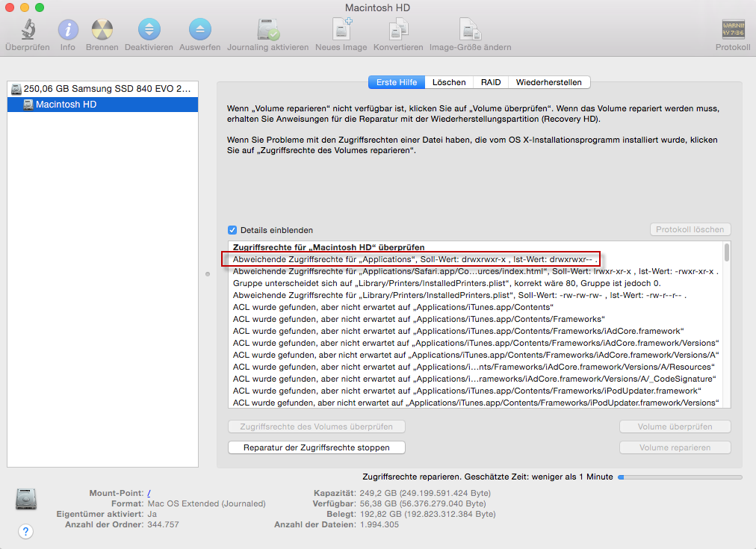Click the Konvertieren toolbar icon

[x=398, y=29]
